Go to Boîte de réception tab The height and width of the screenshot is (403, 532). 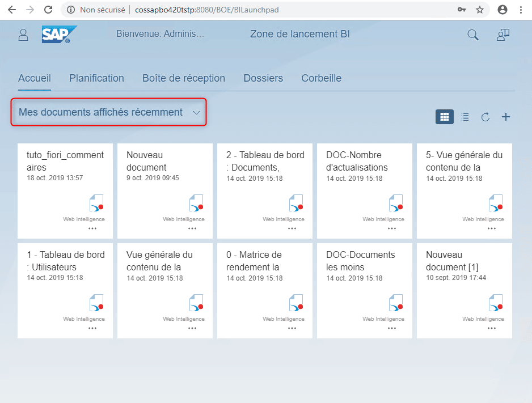pos(183,78)
